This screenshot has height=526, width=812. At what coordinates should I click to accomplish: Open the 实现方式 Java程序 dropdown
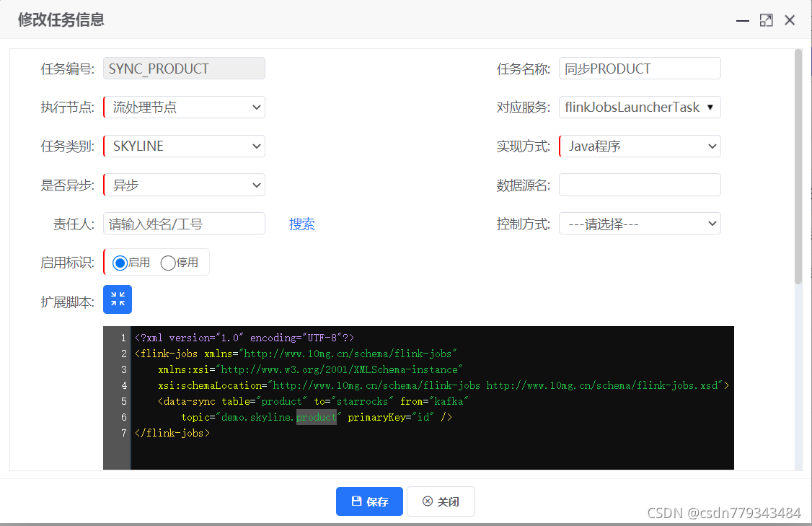pyautogui.click(x=640, y=146)
